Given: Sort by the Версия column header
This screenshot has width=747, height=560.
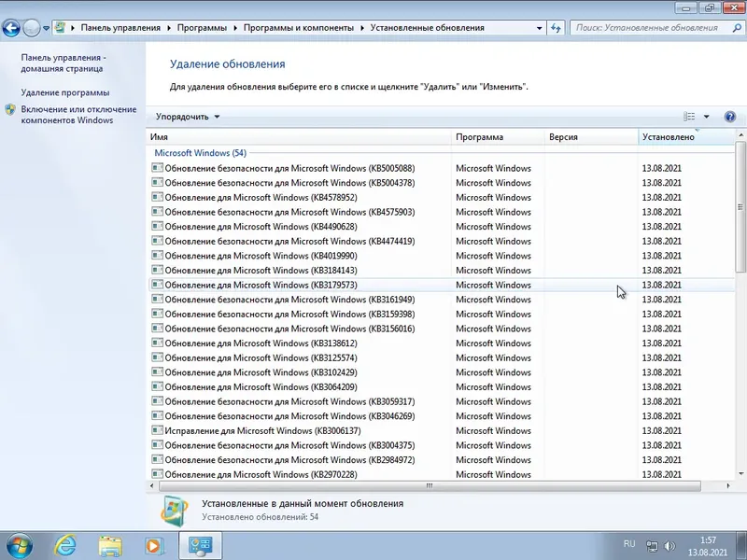Looking at the screenshot, I should click(x=591, y=136).
